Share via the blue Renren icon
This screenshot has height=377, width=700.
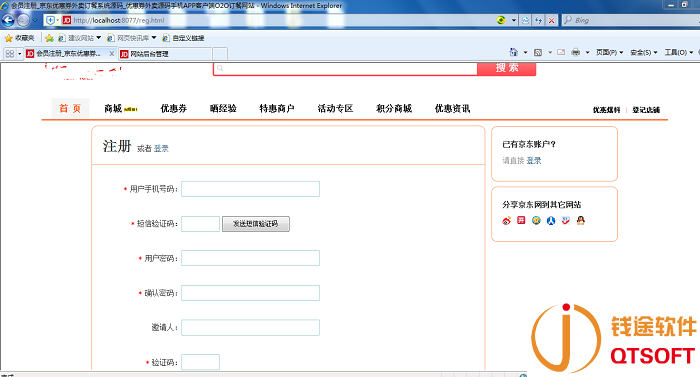[x=551, y=220]
